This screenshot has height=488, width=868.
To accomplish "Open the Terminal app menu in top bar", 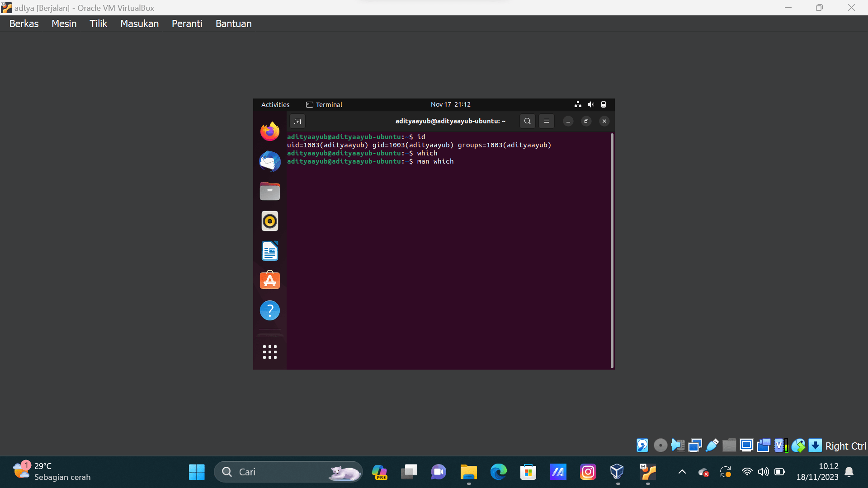I will coord(324,104).
